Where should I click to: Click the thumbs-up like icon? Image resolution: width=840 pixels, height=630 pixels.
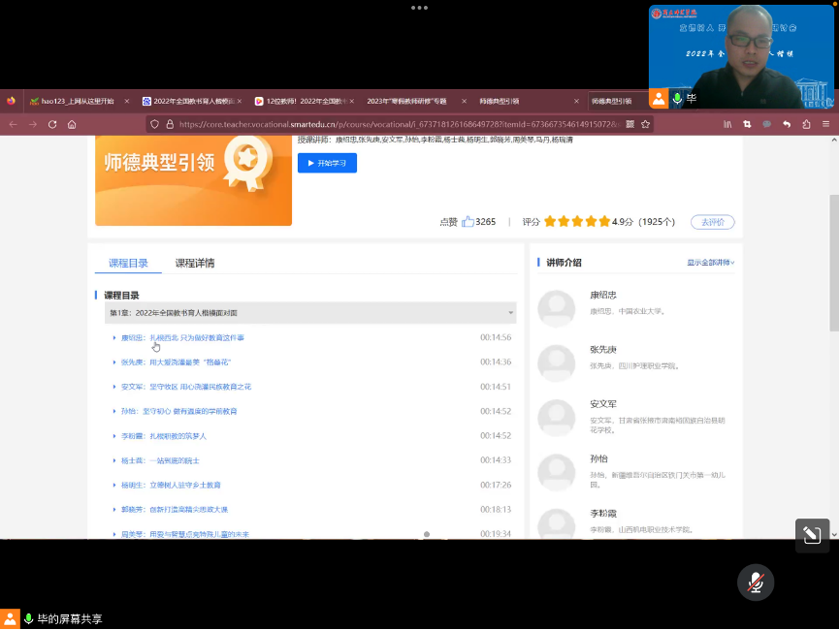468,222
